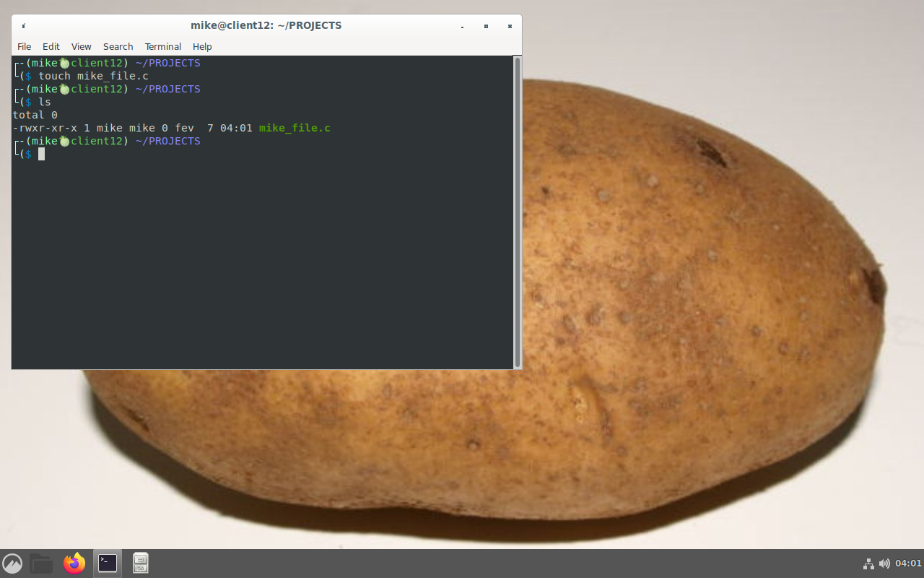924x578 pixels.
Task: Maximize the terminal window
Action: pos(486,26)
